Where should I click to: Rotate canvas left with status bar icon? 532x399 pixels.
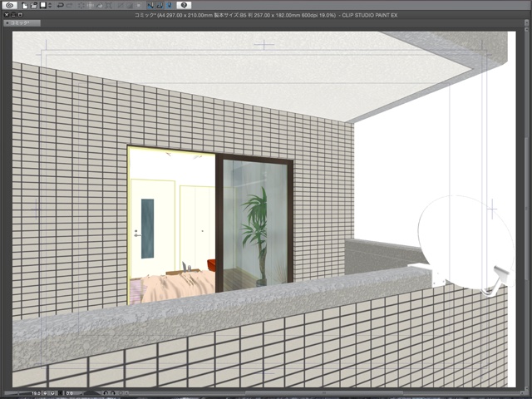pyautogui.click(x=106, y=393)
